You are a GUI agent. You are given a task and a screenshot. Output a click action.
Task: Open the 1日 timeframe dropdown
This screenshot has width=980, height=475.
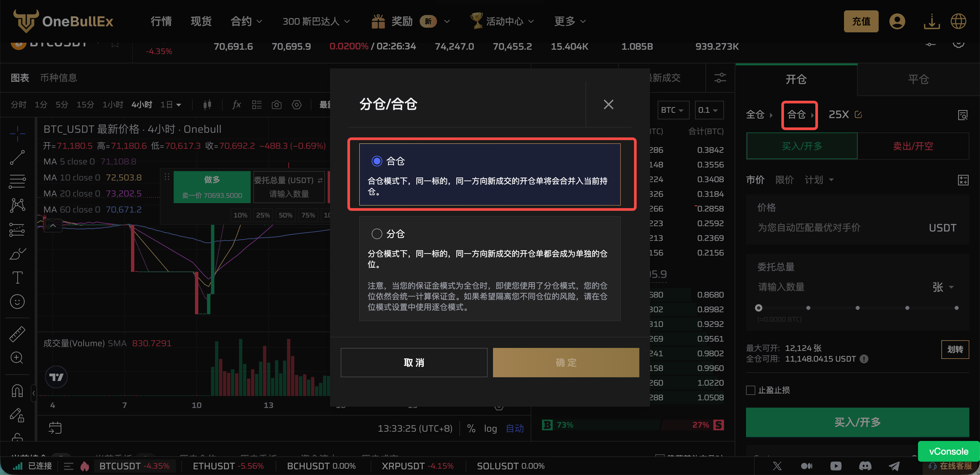170,105
